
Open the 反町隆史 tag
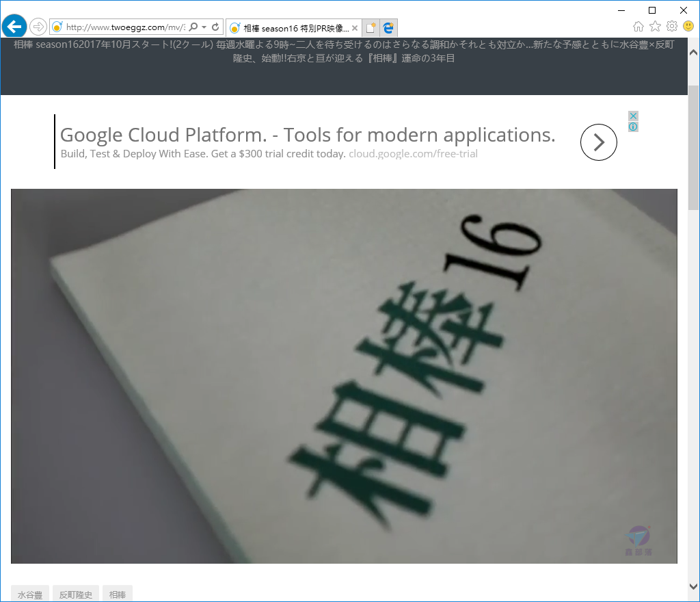point(75,594)
